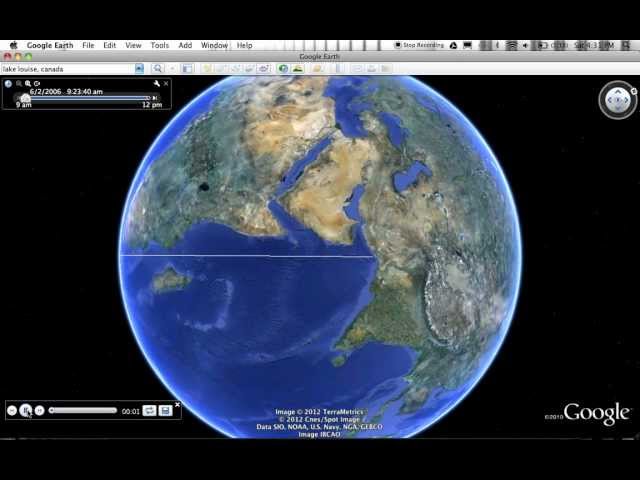Open Spotlight search magnifier
640x480 pixels.
coord(626,45)
